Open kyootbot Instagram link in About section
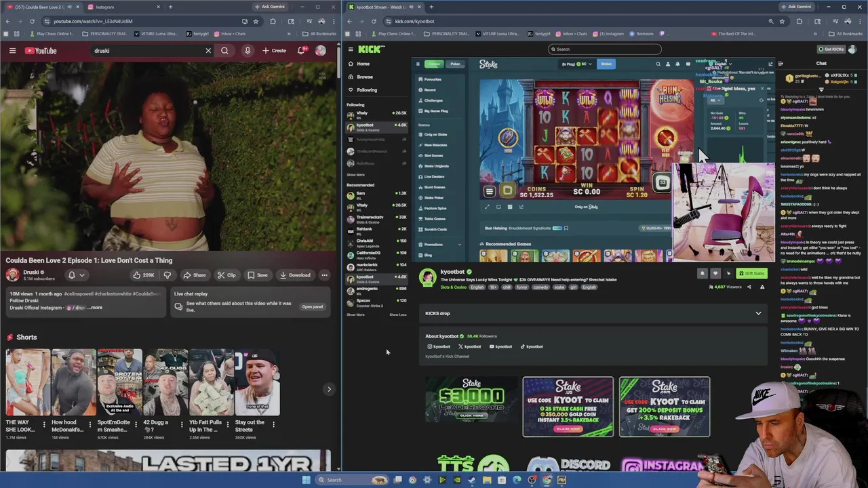This screenshot has width=868, height=488. (x=439, y=346)
